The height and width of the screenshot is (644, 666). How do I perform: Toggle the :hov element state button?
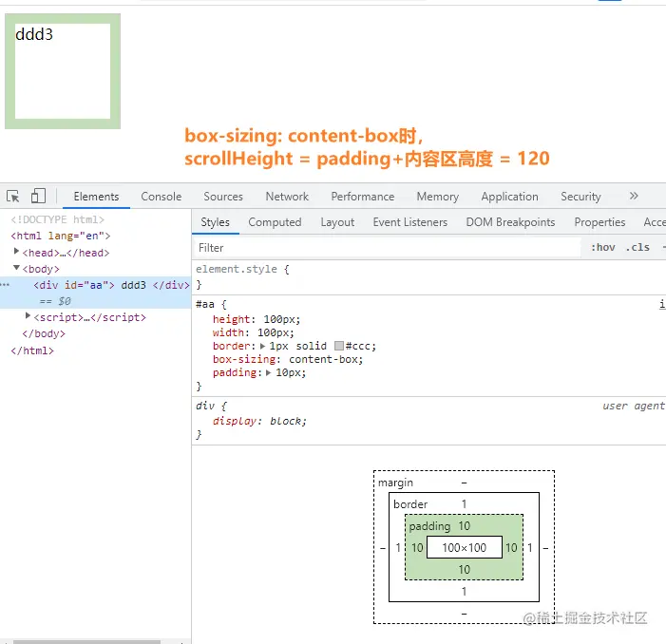602,248
